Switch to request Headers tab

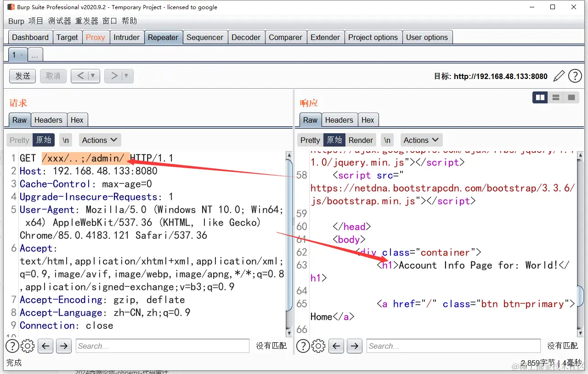point(48,120)
